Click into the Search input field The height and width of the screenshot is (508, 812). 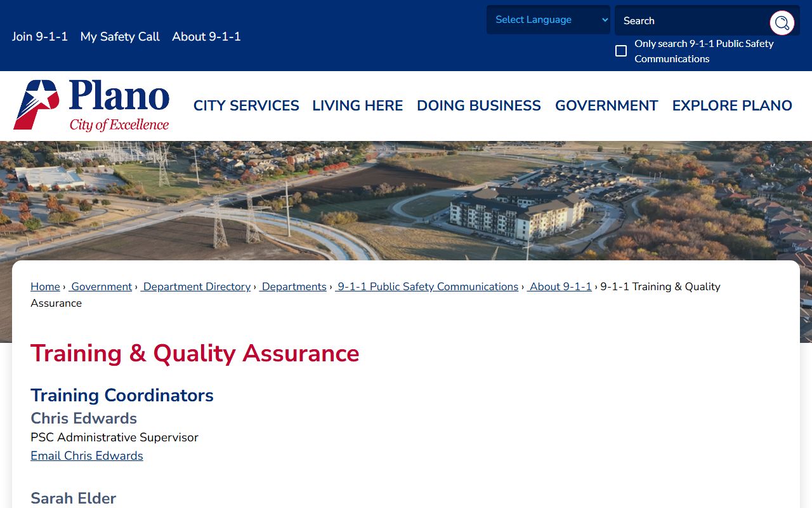point(693,21)
